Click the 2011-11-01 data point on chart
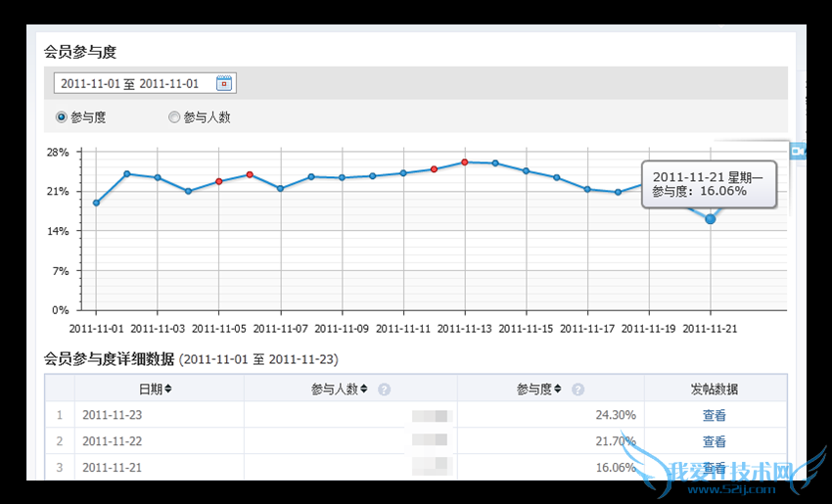 point(96,203)
